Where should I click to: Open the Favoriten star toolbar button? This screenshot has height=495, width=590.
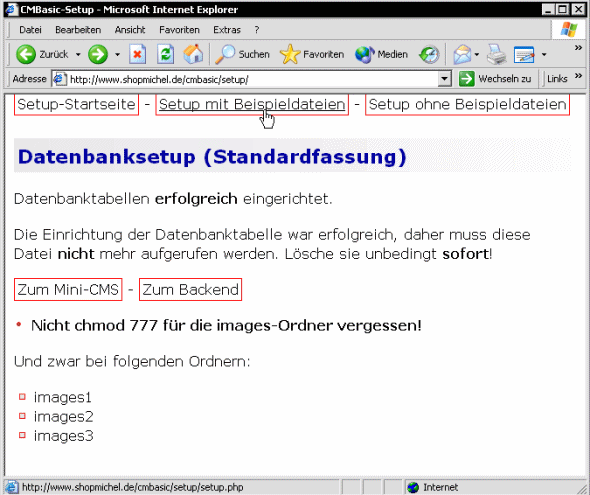coord(312,55)
